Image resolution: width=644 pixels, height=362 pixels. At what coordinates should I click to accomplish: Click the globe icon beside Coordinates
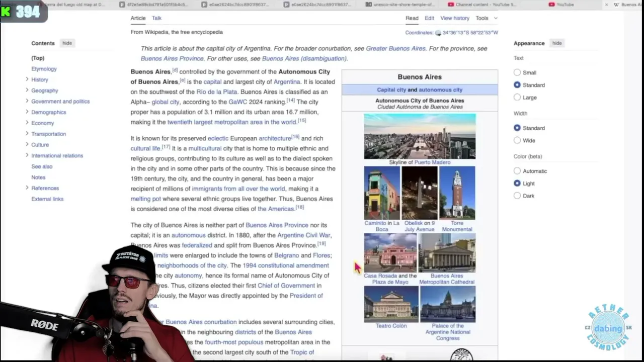click(438, 33)
